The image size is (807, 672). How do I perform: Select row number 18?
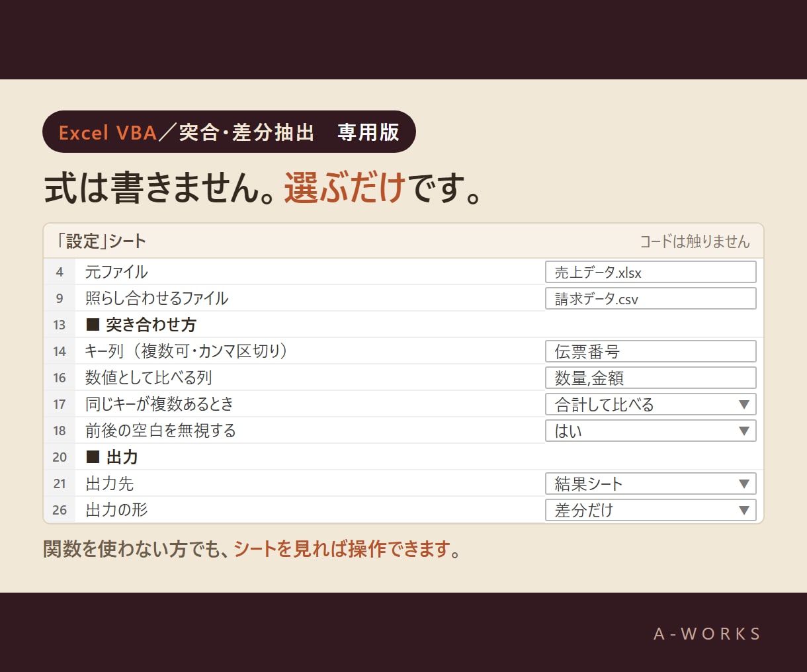[x=60, y=431]
